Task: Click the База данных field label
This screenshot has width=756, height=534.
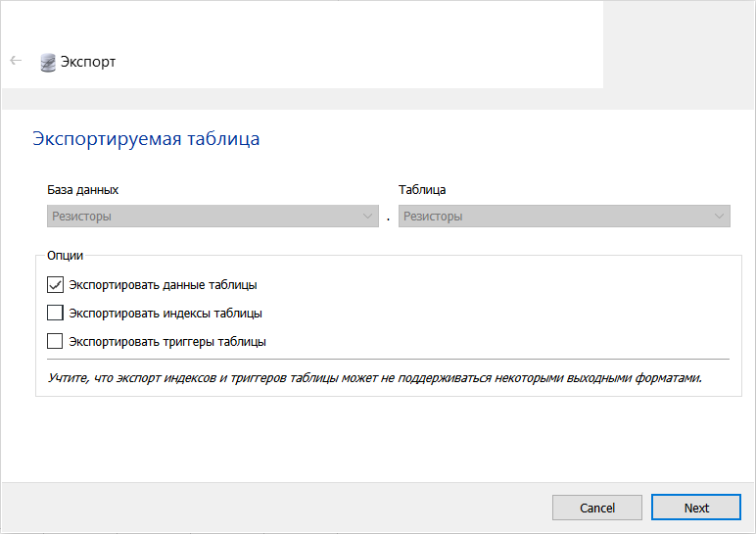Action: coord(82,190)
